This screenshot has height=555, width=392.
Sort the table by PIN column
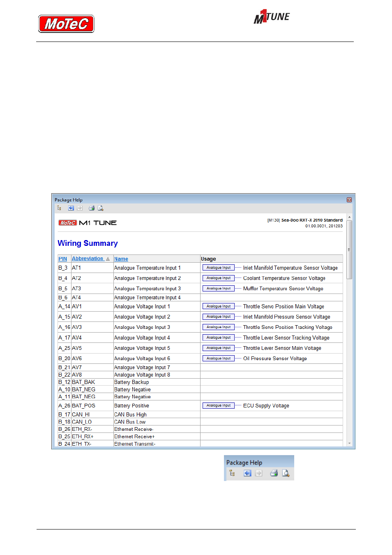point(62,259)
